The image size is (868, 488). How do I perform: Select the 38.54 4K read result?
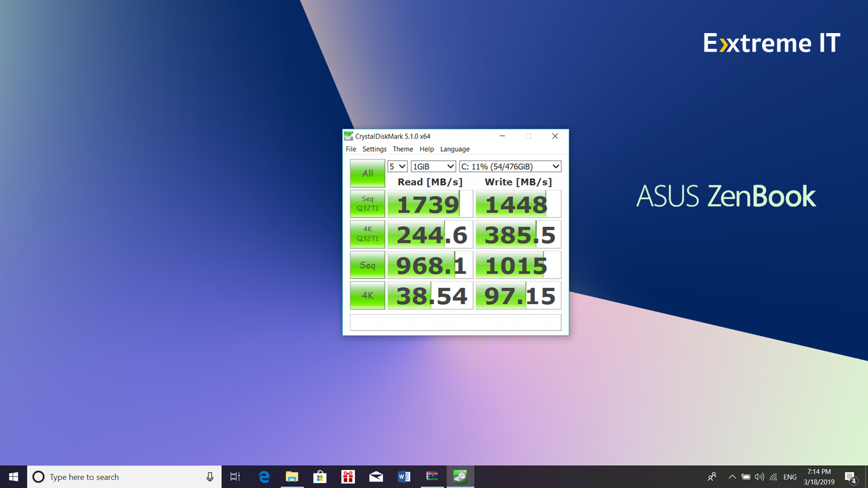point(430,296)
